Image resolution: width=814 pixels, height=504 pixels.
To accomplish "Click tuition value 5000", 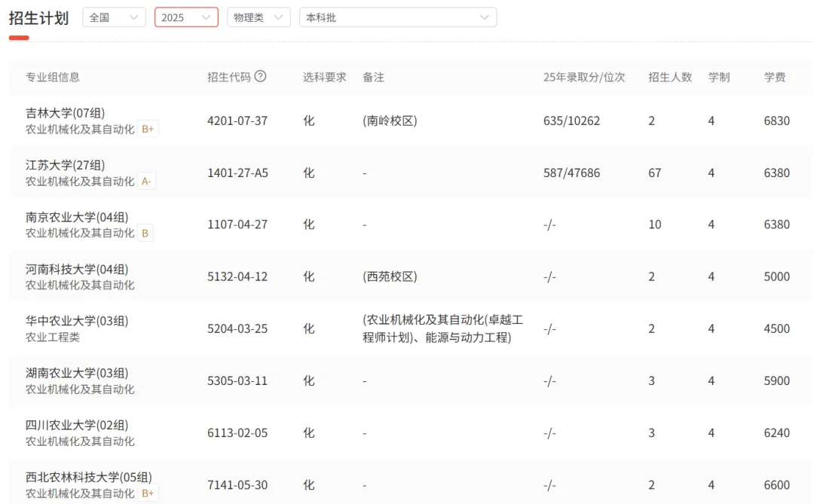I will [x=776, y=276].
